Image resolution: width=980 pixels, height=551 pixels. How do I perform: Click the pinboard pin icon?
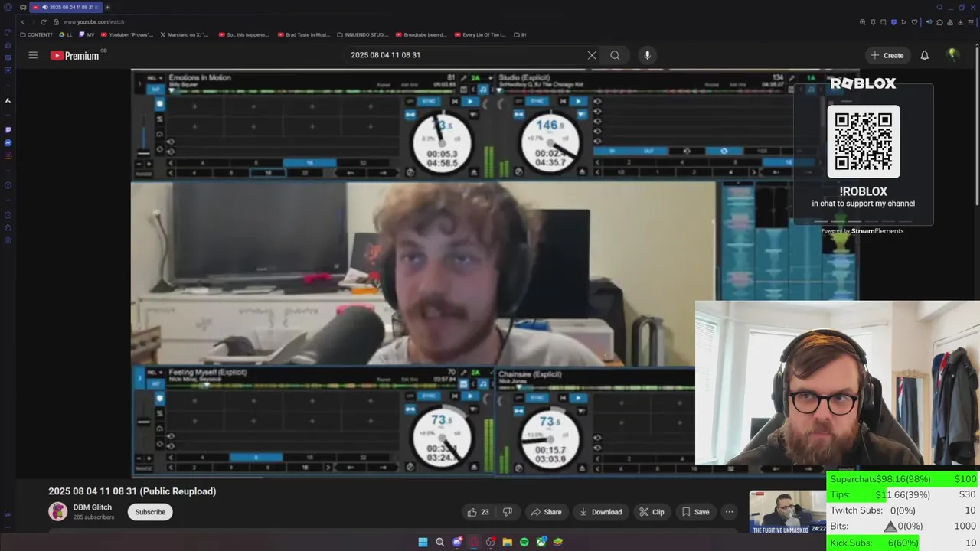pos(874,22)
